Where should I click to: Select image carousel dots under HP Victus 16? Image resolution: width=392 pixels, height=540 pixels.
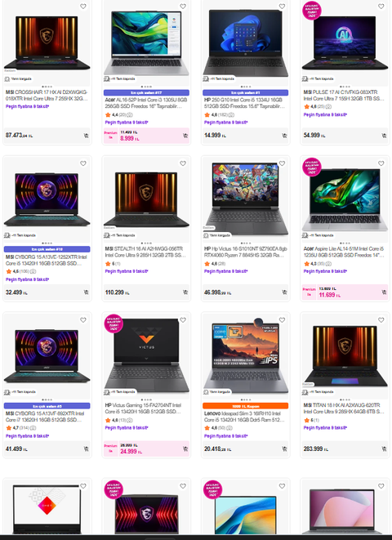pos(245,243)
